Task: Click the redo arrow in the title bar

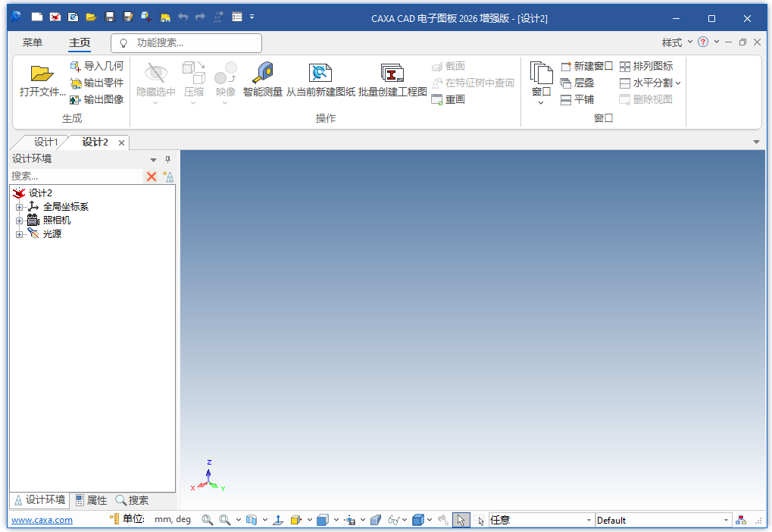Action: [x=200, y=17]
